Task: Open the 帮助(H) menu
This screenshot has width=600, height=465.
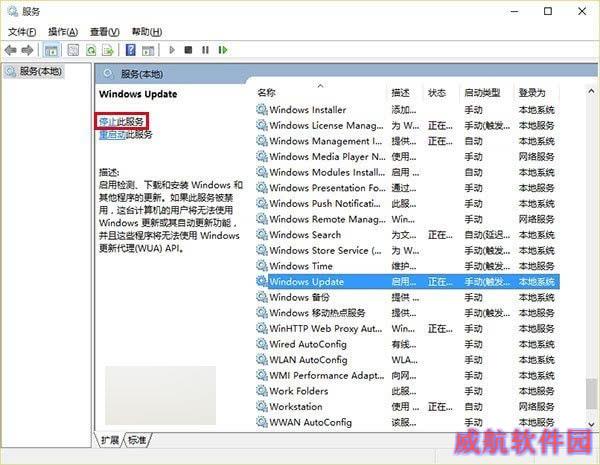Action: tap(147, 32)
